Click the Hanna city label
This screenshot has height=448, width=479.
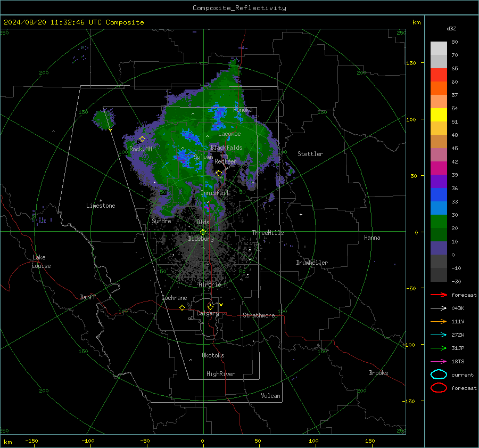pyautogui.click(x=372, y=238)
